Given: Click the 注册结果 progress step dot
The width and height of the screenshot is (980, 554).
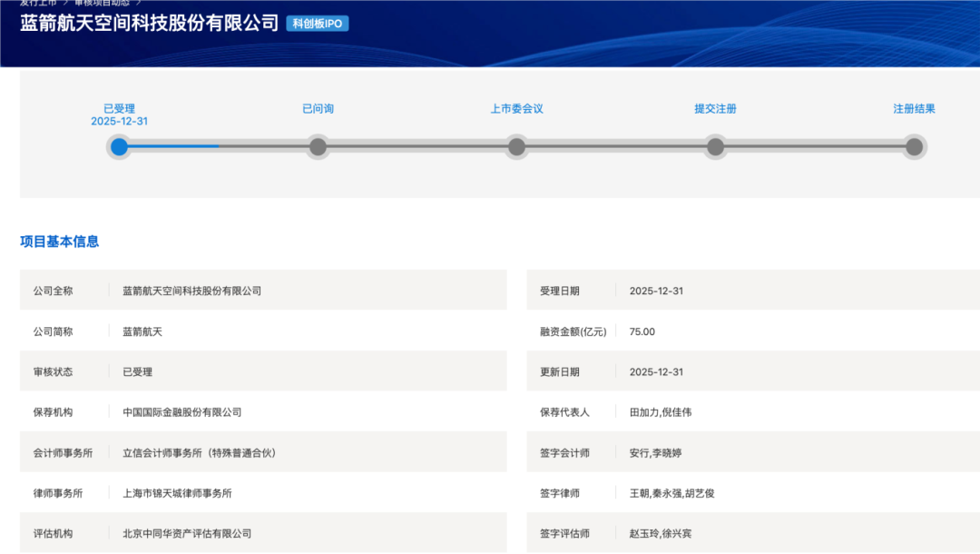Looking at the screenshot, I should pyautogui.click(x=915, y=147).
